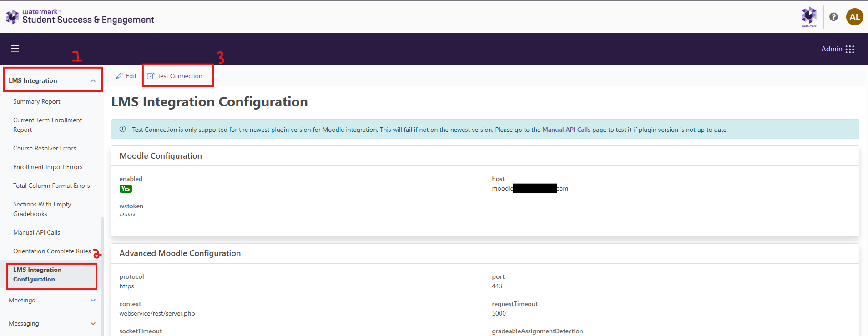Open the Admin apps grid icon

click(x=850, y=49)
